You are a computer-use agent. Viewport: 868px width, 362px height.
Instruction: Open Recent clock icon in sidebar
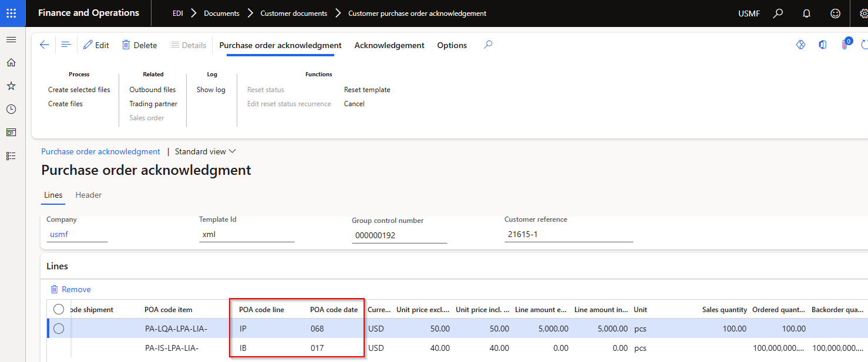pos(11,109)
